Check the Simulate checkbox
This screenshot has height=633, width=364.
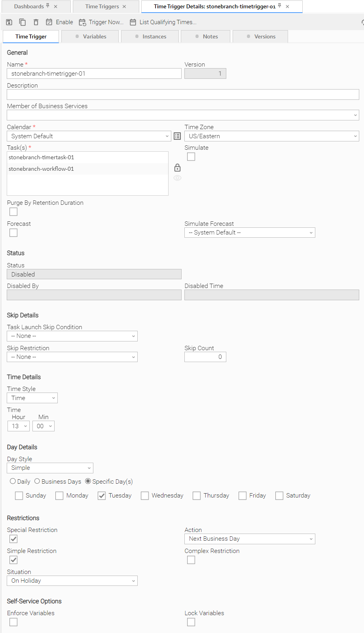tap(191, 157)
